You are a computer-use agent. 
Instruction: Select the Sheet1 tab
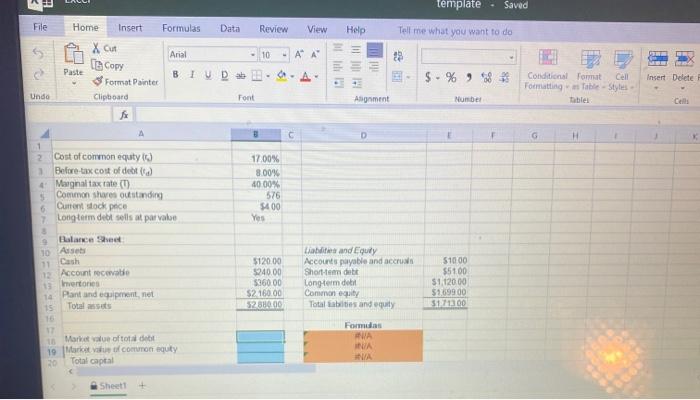108,386
